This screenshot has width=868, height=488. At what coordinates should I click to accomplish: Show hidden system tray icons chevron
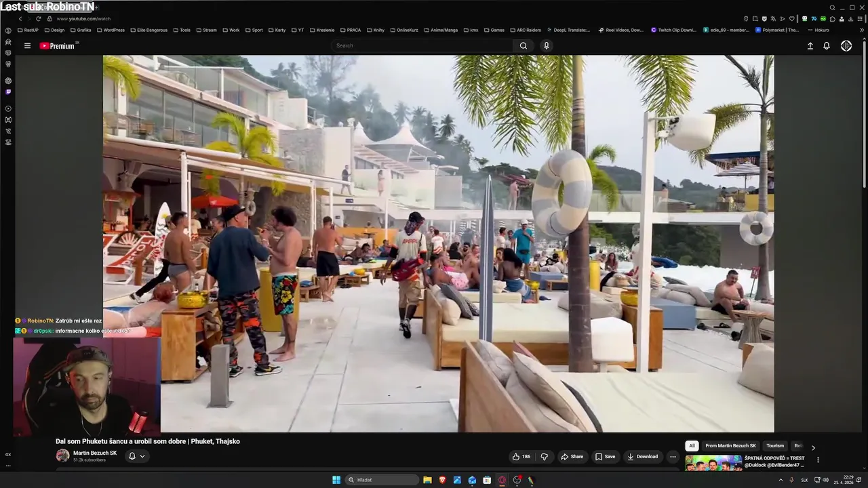[781, 480]
